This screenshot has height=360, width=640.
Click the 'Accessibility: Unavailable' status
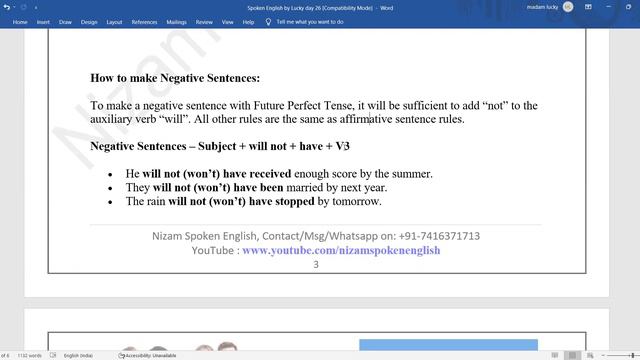(x=147, y=356)
